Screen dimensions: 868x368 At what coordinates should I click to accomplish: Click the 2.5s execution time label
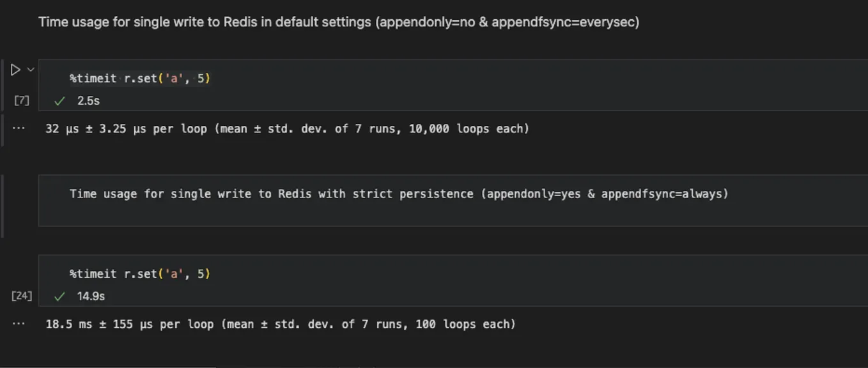pyautogui.click(x=88, y=101)
